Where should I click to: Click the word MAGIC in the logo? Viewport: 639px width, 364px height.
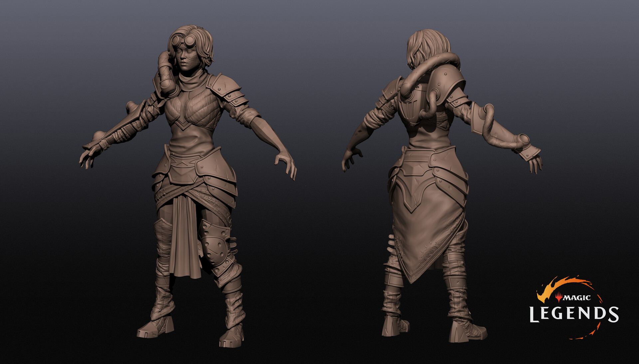point(577,298)
